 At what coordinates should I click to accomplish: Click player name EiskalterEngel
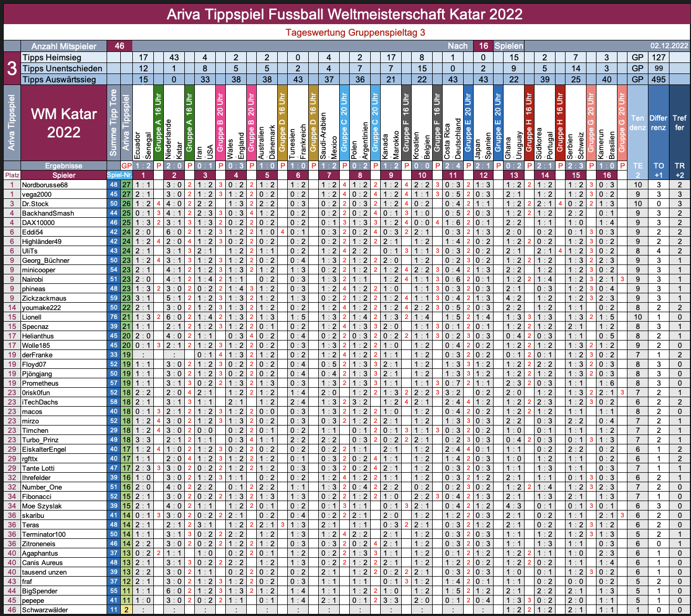[44, 449]
